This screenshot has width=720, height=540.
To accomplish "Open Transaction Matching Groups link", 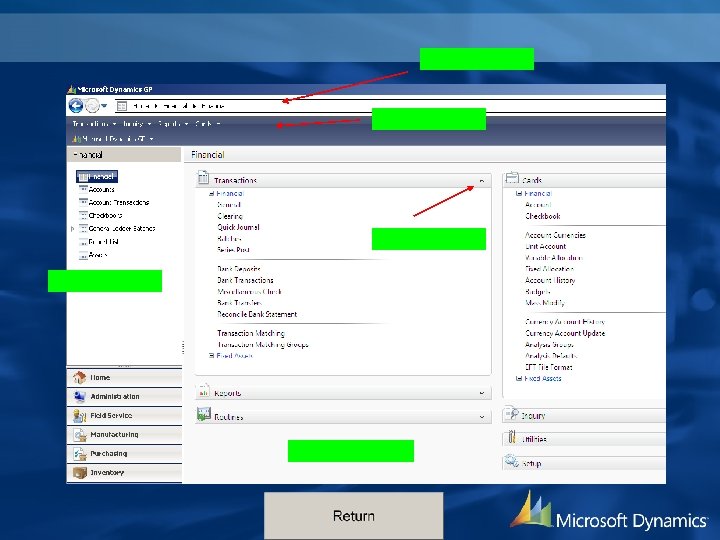I will tap(263, 345).
